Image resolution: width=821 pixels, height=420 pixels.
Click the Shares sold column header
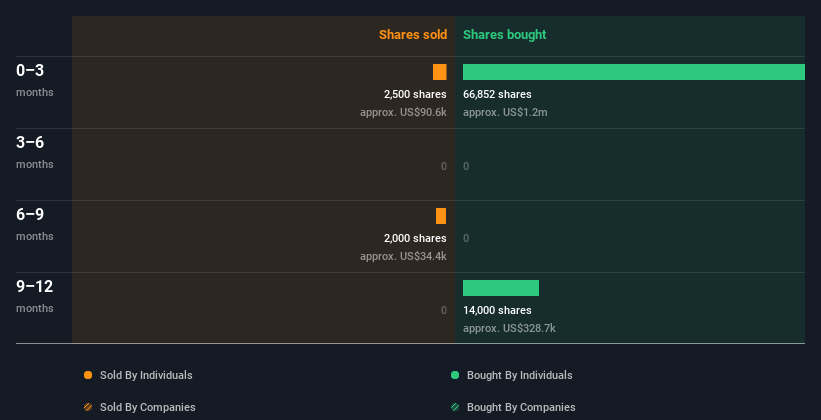pos(413,35)
